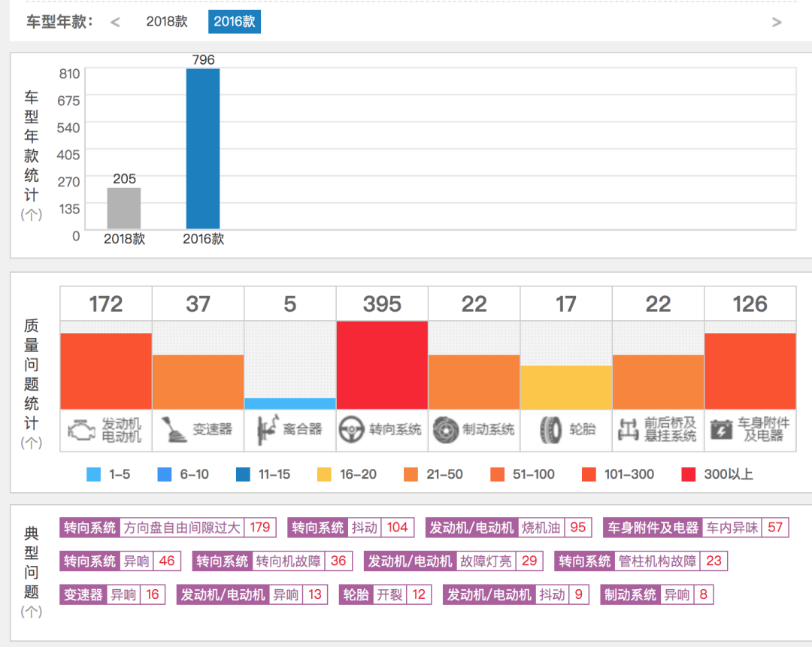Open the 制动系统 异响 8 tag
Viewport: 812px width, 647px height.
pyautogui.click(x=657, y=594)
